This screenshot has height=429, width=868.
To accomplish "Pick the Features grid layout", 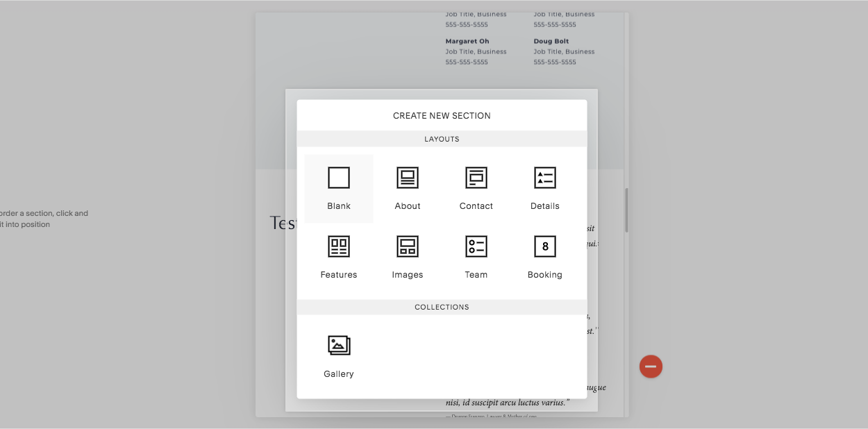I will [x=338, y=246].
